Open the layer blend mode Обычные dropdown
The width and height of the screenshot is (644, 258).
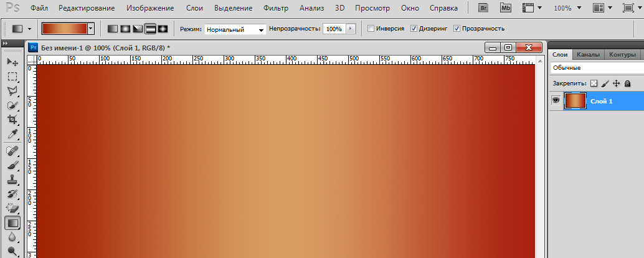597,68
